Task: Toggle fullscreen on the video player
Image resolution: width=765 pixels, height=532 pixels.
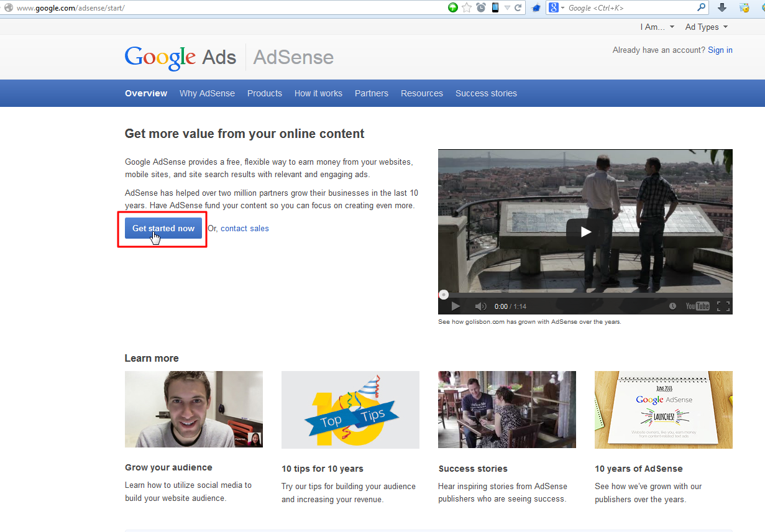Action: 723,306
